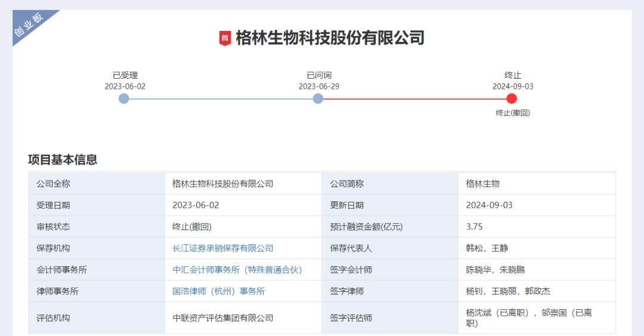Viewport: 644px width, 336px height.
Task: Click the 已问询 label above the timeline
Action: click(x=319, y=75)
